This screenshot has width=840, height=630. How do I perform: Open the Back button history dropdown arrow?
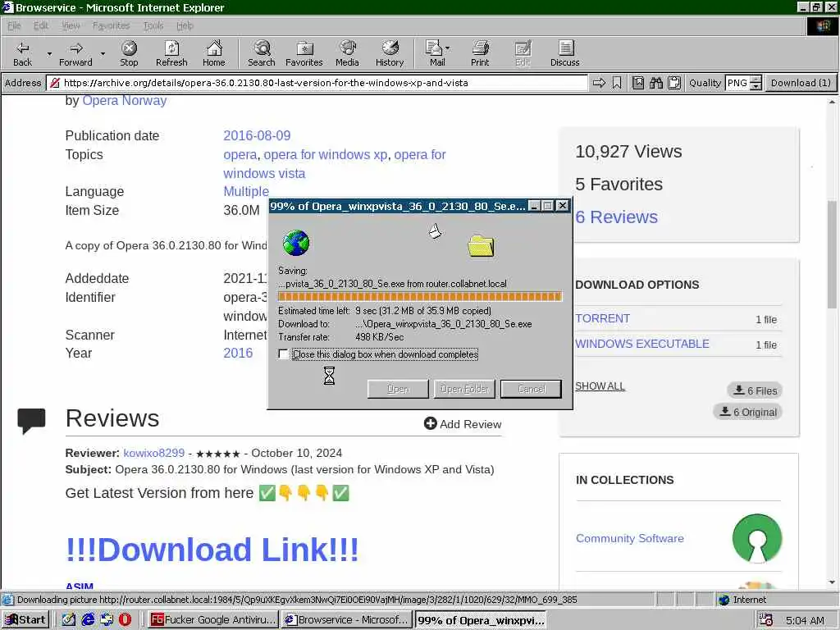[x=49, y=53]
